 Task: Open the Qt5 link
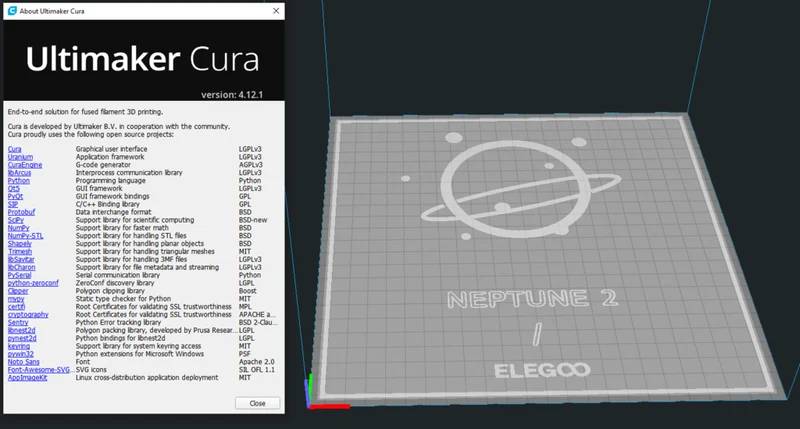(14, 188)
